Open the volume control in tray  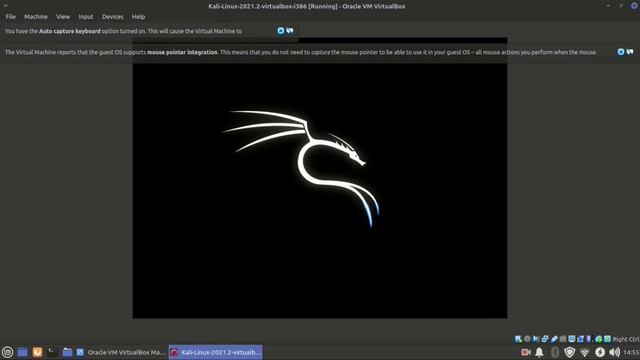(x=614, y=352)
